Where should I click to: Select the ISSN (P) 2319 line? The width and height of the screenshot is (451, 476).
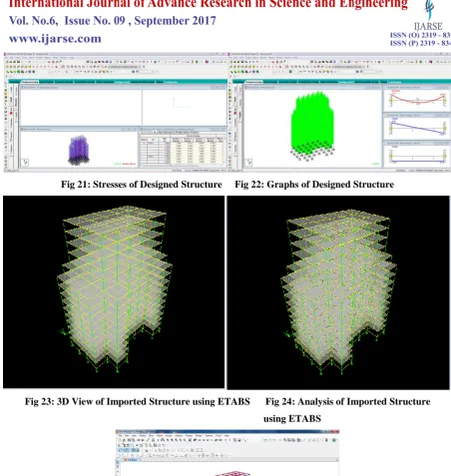(420, 43)
